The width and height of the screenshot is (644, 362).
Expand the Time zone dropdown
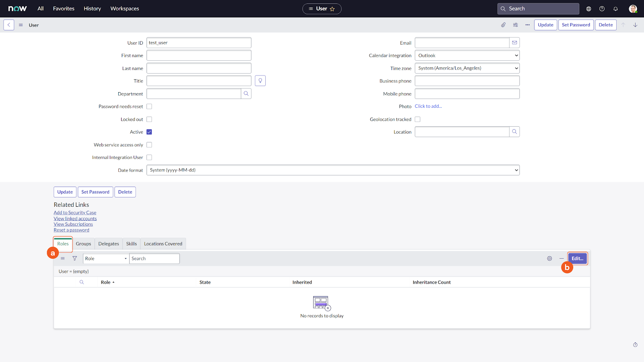click(467, 68)
